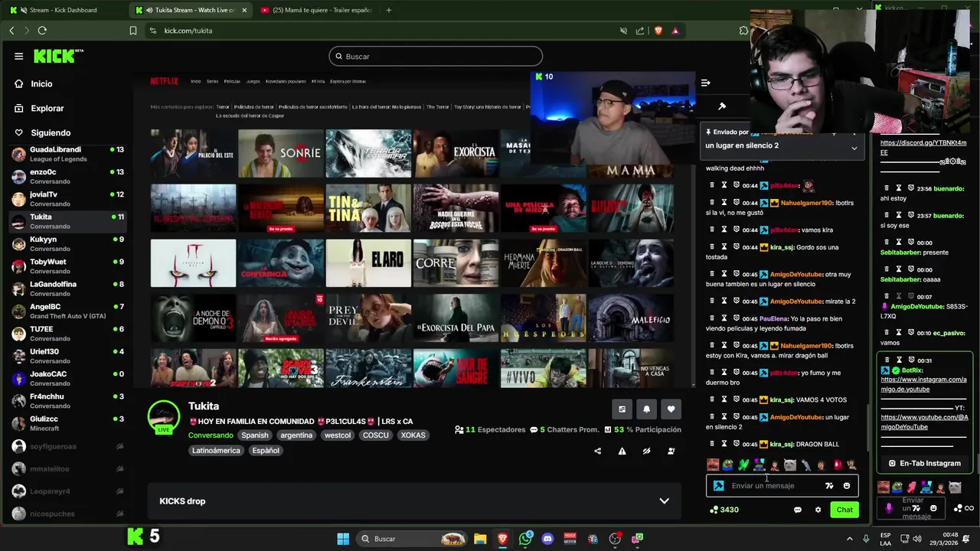Select Sonríe movie thumbnail

pos(281,153)
